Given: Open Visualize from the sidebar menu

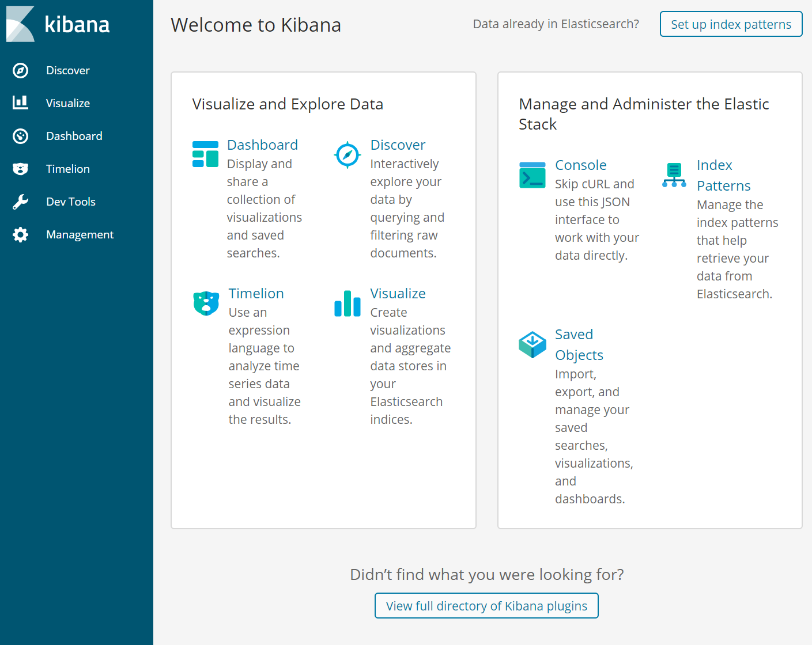Looking at the screenshot, I should 68,104.
